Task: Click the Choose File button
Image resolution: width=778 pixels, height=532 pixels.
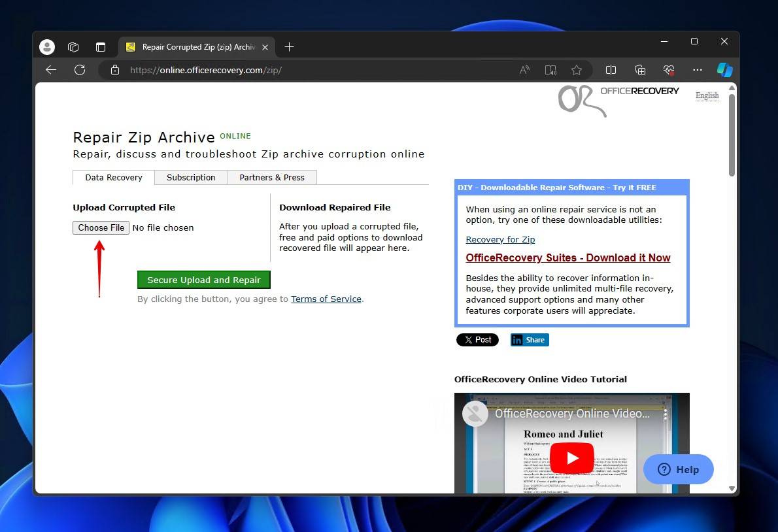Action: (x=101, y=227)
